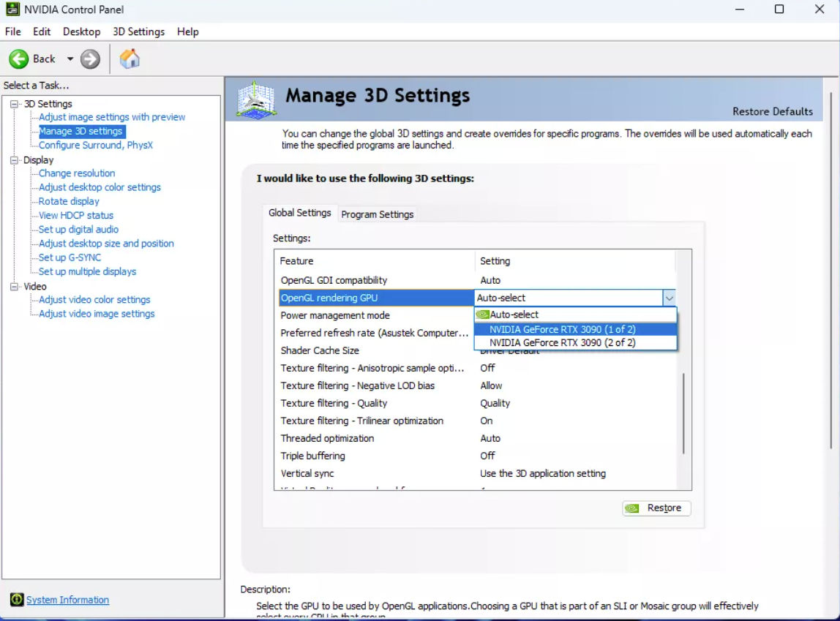This screenshot has height=621, width=840.
Task: Collapse the 3D Settings tree node
Action: [x=14, y=104]
